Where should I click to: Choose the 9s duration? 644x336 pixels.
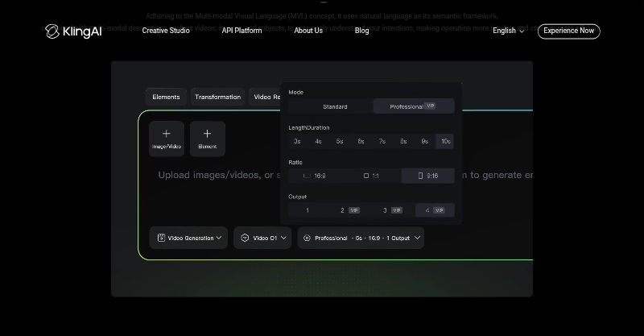425,141
